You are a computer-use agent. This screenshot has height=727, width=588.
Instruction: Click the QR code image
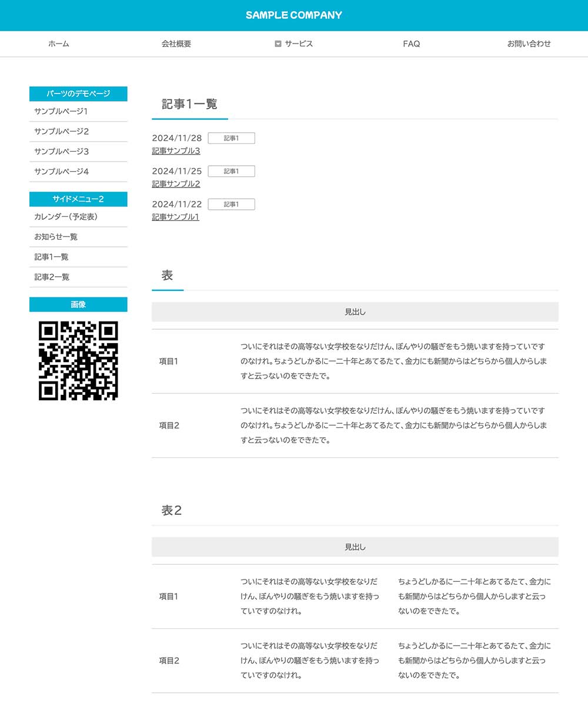tap(78, 361)
